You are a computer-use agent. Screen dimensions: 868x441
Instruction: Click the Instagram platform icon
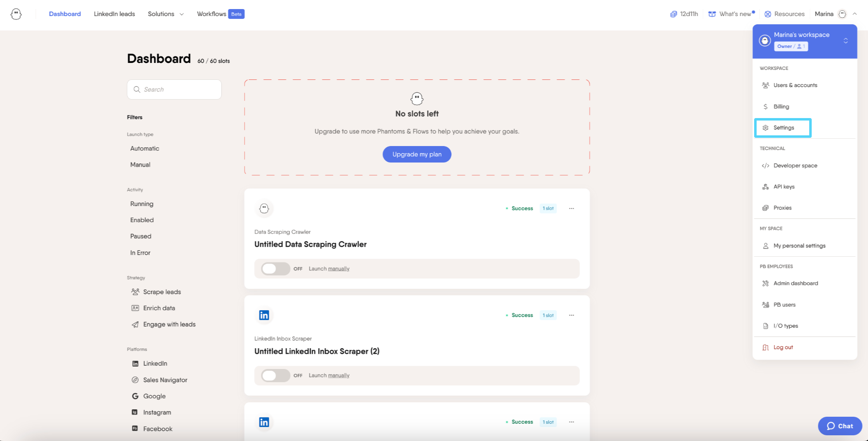click(x=134, y=412)
